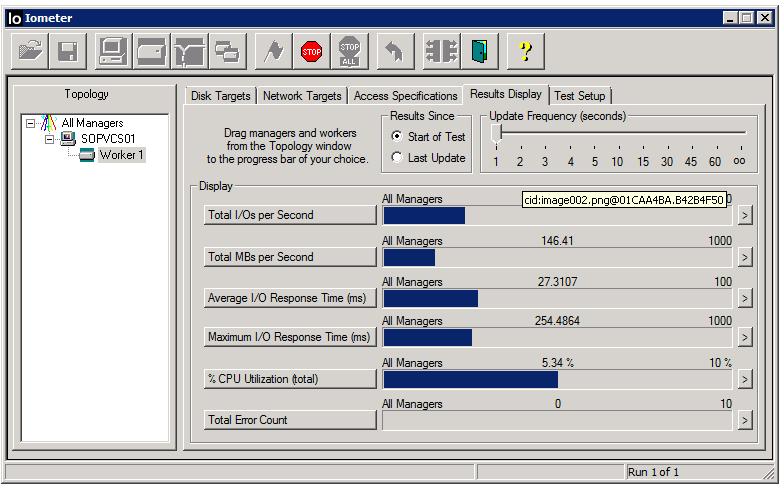The width and height of the screenshot is (781, 488).
Task: Exit Iometer with the door icon
Action: [480, 51]
